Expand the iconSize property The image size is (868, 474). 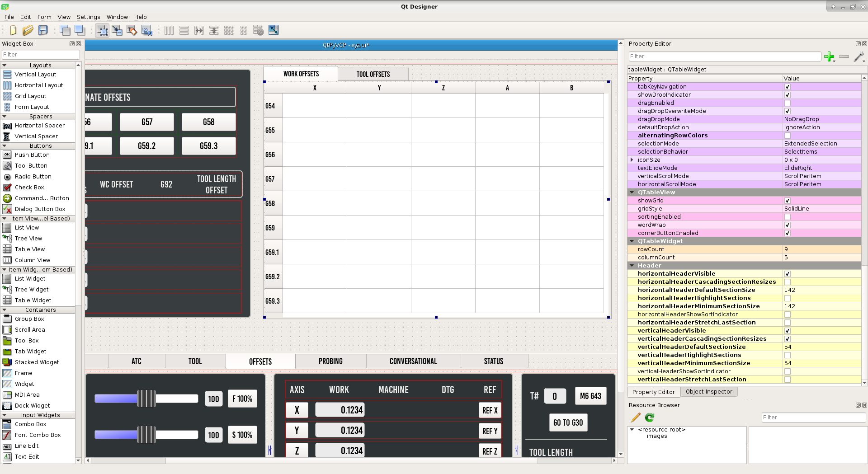click(x=632, y=160)
